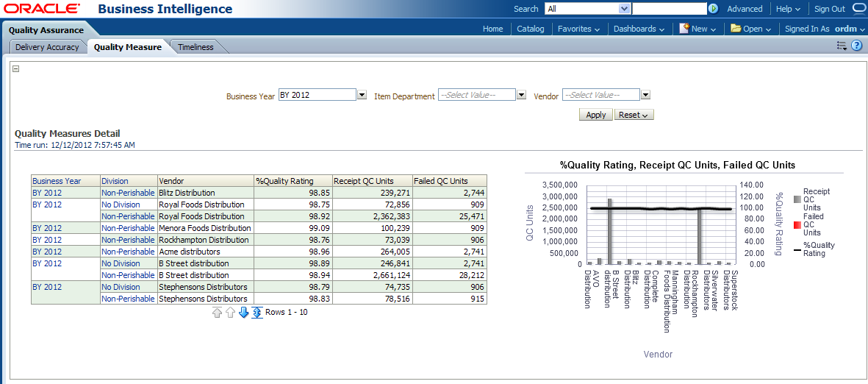868x384 pixels.
Task: Go to next rows with down arrow
Action: (x=244, y=313)
